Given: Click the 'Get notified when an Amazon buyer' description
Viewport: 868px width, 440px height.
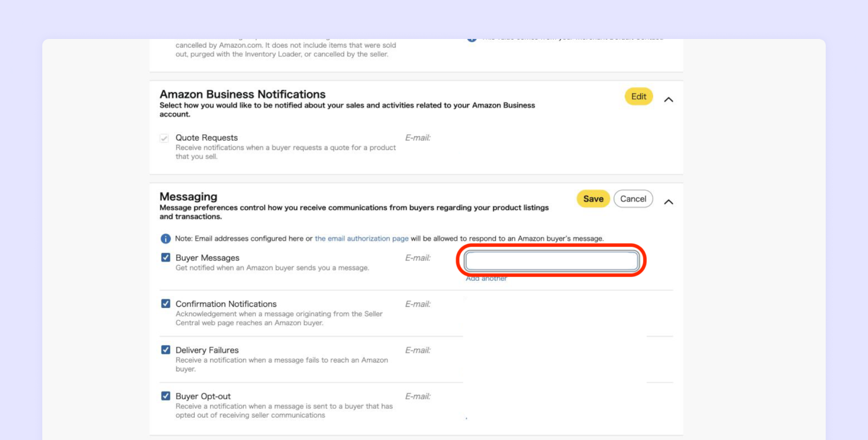Looking at the screenshot, I should (x=272, y=268).
